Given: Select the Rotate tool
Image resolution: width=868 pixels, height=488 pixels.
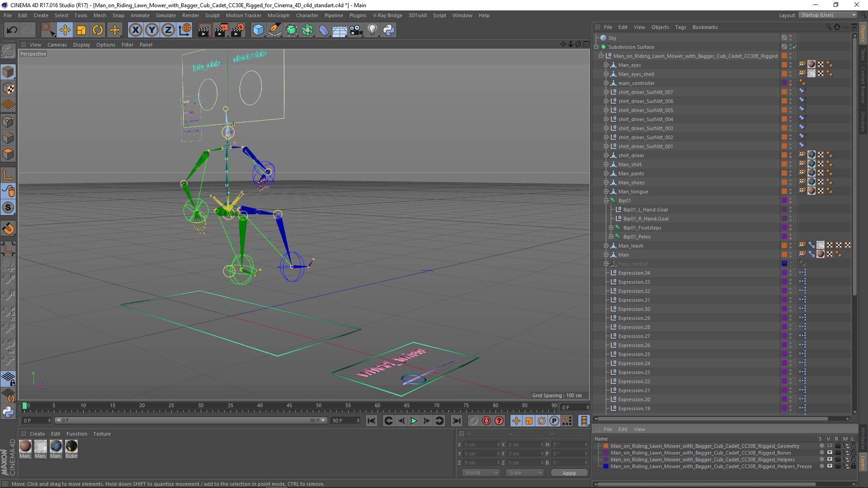Looking at the screenshot, I should pyautogui.click(x=98, y=30).
